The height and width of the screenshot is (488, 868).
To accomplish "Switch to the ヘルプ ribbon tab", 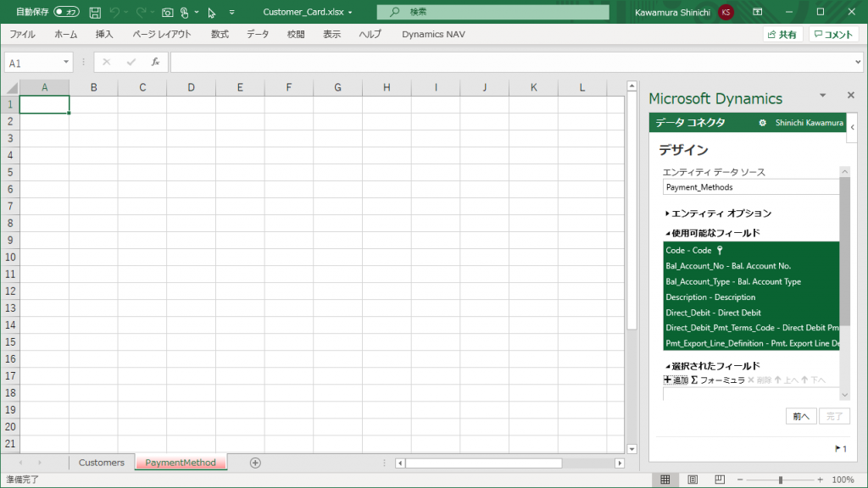I will 370,34.
